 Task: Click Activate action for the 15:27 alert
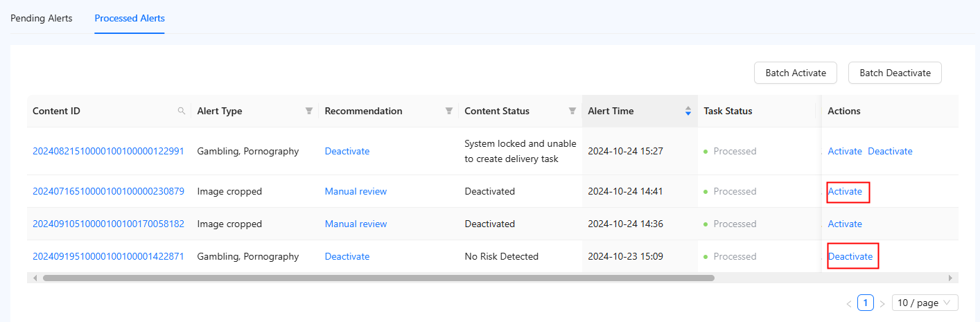click(845, 151)
